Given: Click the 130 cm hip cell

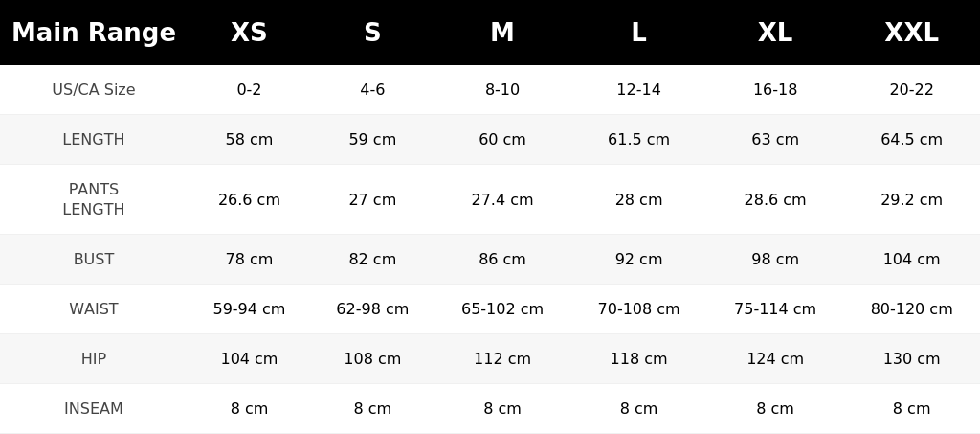Looking at the screenshot, I should coord(911,359).
